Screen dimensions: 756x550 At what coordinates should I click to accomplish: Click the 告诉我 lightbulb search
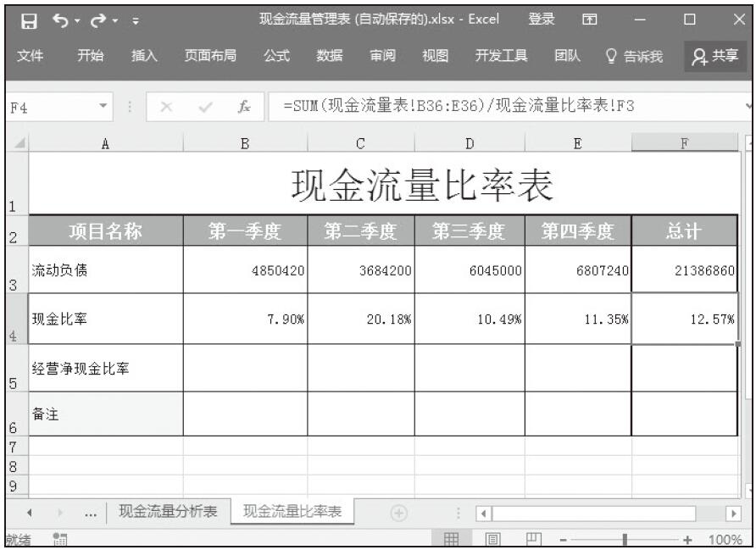tap(634, 57)
